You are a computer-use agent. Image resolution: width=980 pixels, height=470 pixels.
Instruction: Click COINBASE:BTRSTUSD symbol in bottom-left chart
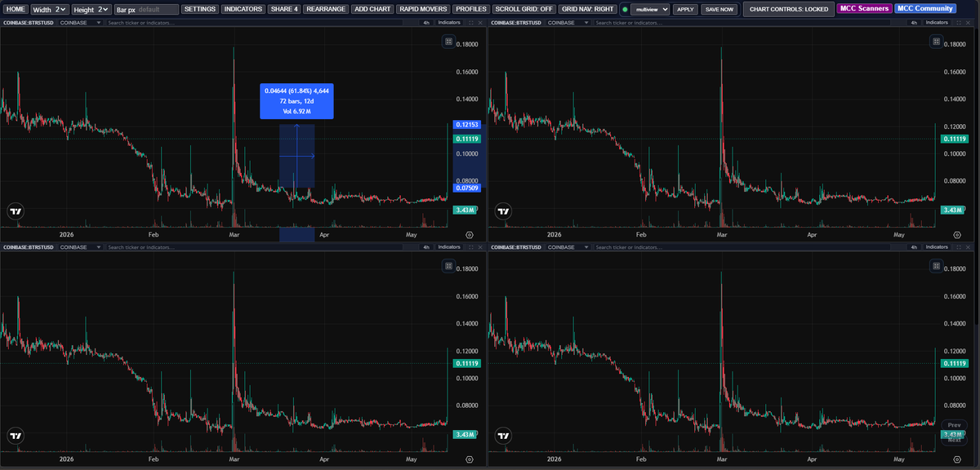pyautogui.click(x=29, y=247)
